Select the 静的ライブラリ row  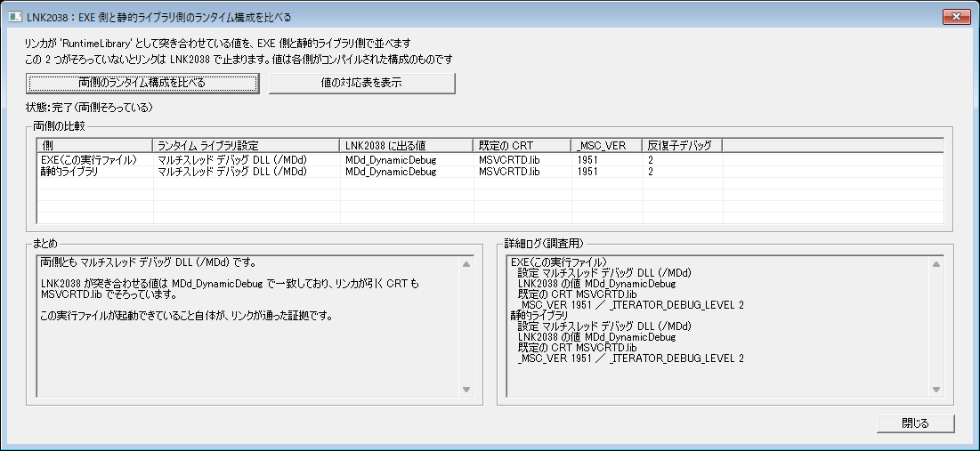(490, 171)
